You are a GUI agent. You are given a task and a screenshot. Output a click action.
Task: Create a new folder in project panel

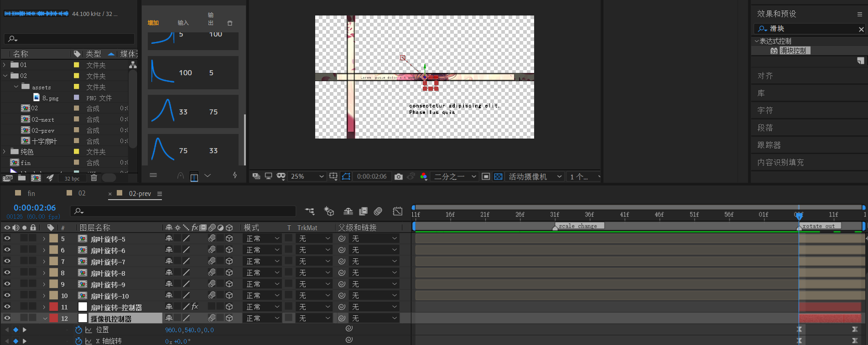tap(22, 178)
